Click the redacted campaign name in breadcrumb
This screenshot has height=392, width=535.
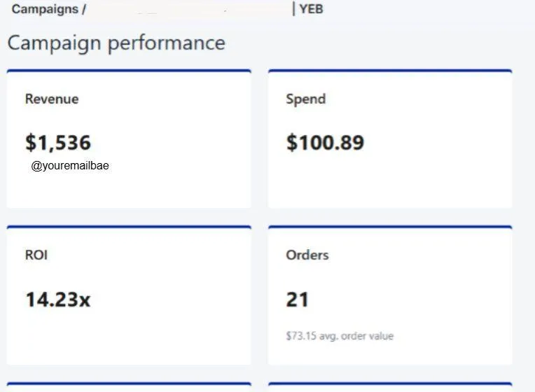[189, 10]
